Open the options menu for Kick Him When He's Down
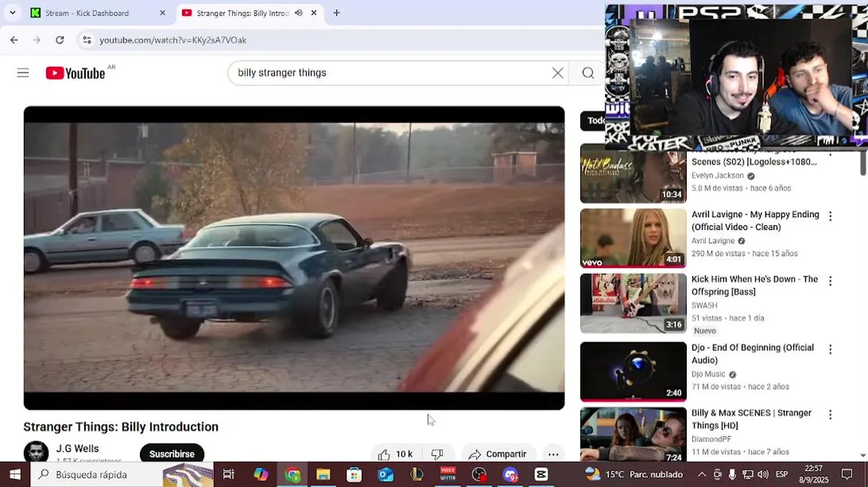Screen dimensions: 868x487 click(x=830, y=281)
